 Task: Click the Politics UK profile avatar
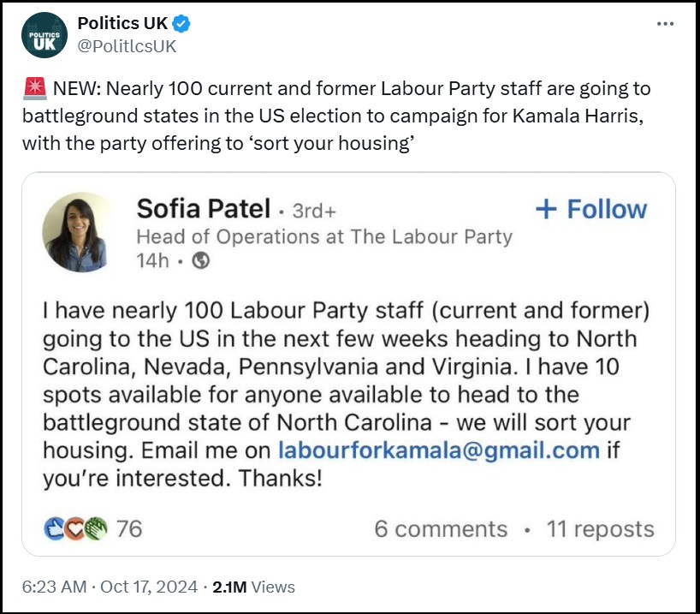coord(44,35)
